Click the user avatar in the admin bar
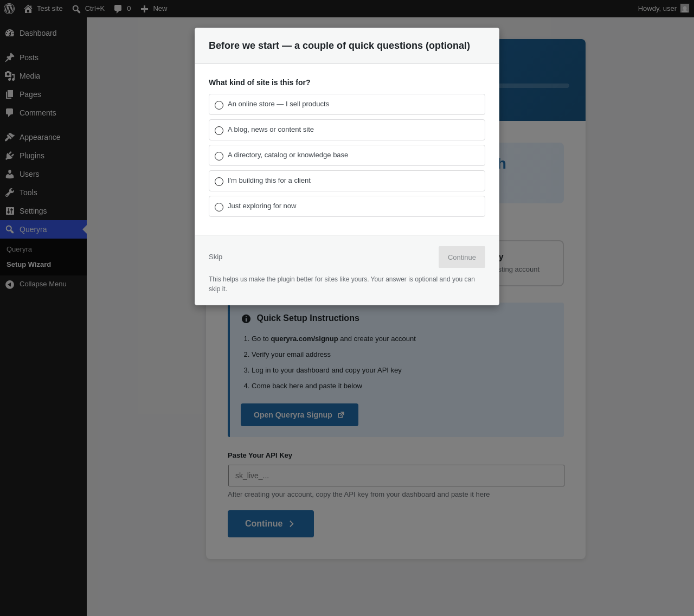694x616 pixels. (685, 9)
